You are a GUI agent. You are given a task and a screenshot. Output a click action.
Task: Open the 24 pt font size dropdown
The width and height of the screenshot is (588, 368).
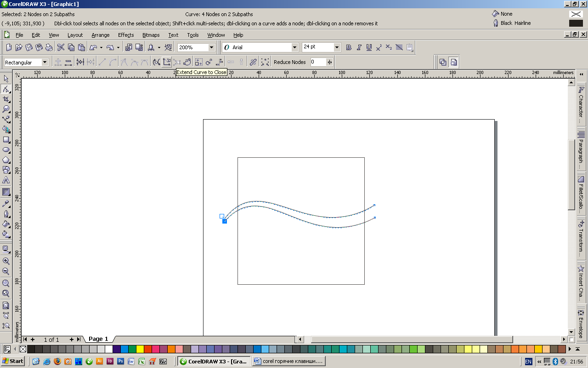pos(337,47)
